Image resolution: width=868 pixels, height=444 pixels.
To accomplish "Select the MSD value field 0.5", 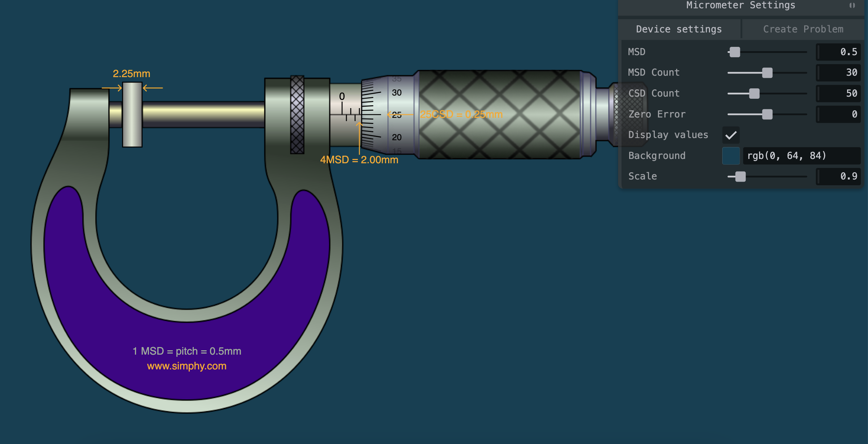I will point(838,52).
